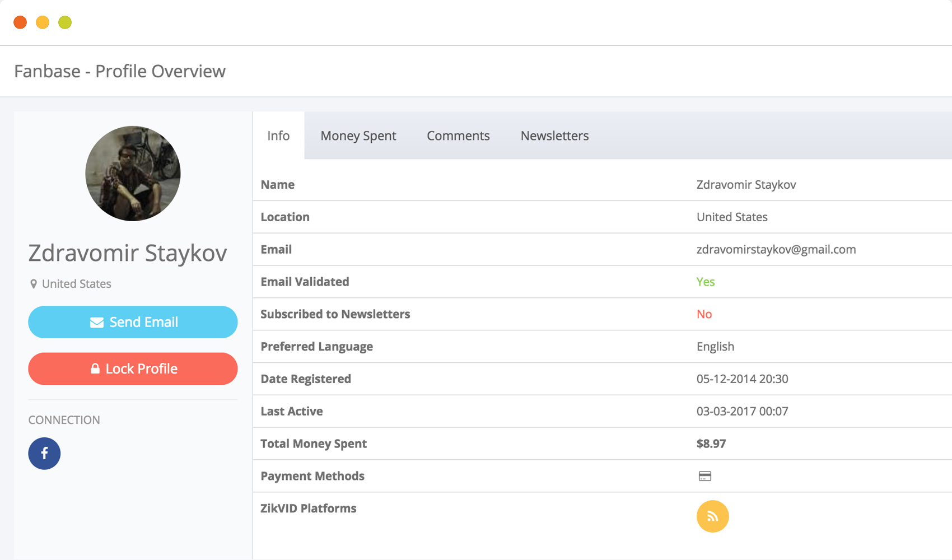Click the location pin icon beside United States
The image size is (952, 560).
tap(34, 284)
